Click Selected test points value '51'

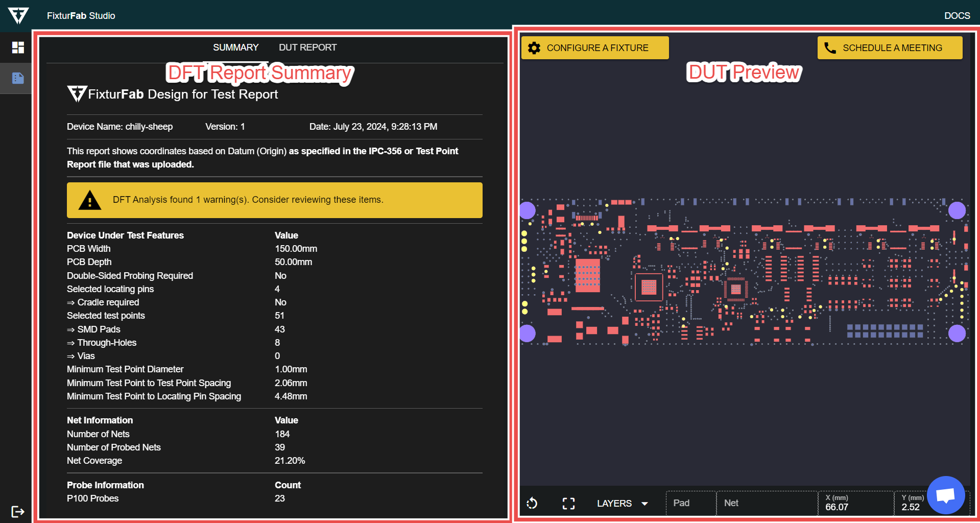[x=280, y=316]
